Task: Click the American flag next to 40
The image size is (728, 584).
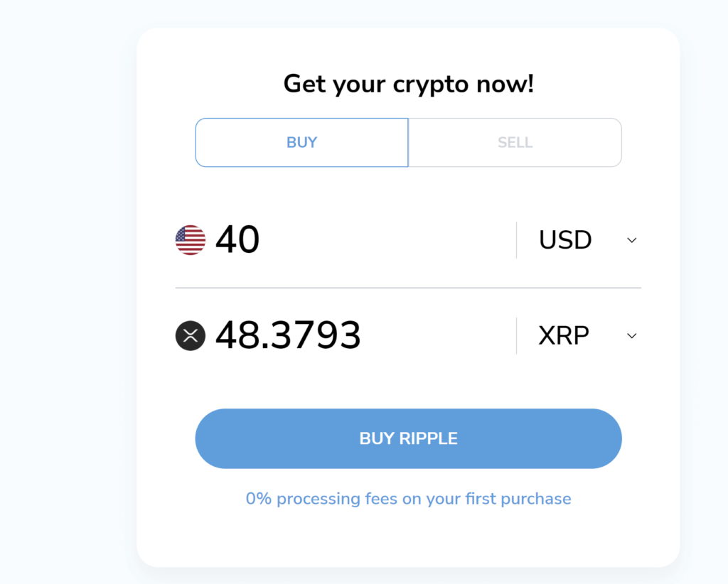Action: 190,239
